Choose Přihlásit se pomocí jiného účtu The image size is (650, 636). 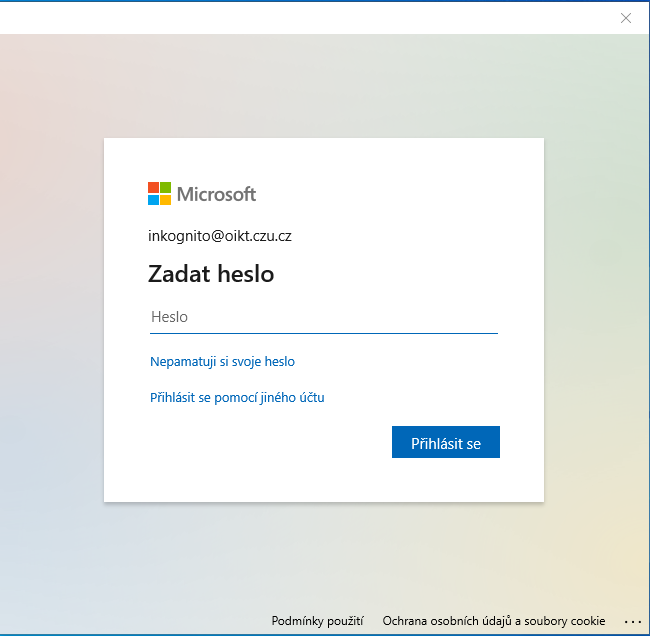[237, 398]
